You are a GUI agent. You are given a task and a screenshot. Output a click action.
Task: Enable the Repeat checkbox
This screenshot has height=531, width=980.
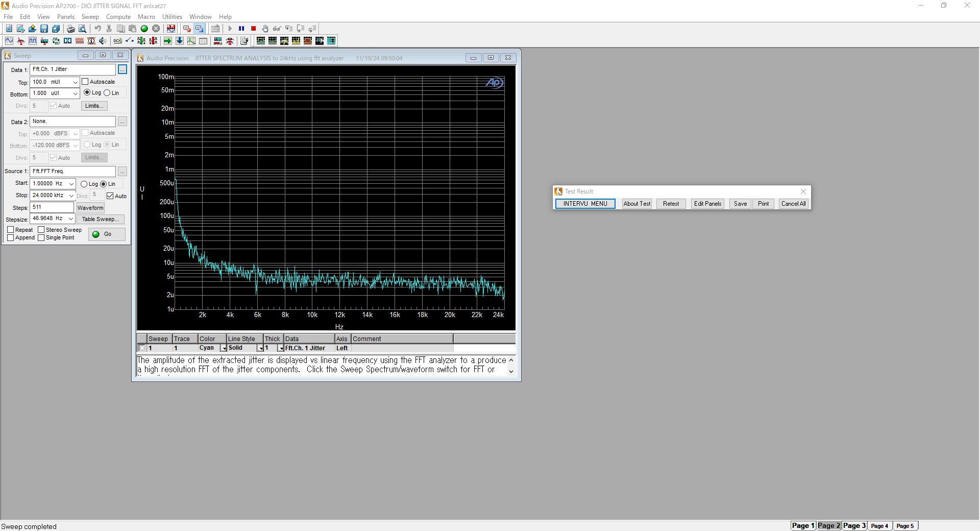10,230
